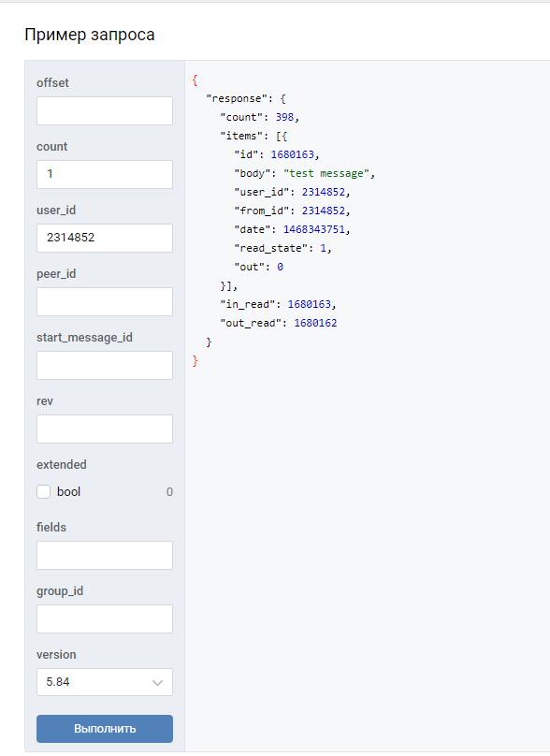The image size is (550, 756).
Task: Select the date value 1468343751
Action: [x=313, y=229]
